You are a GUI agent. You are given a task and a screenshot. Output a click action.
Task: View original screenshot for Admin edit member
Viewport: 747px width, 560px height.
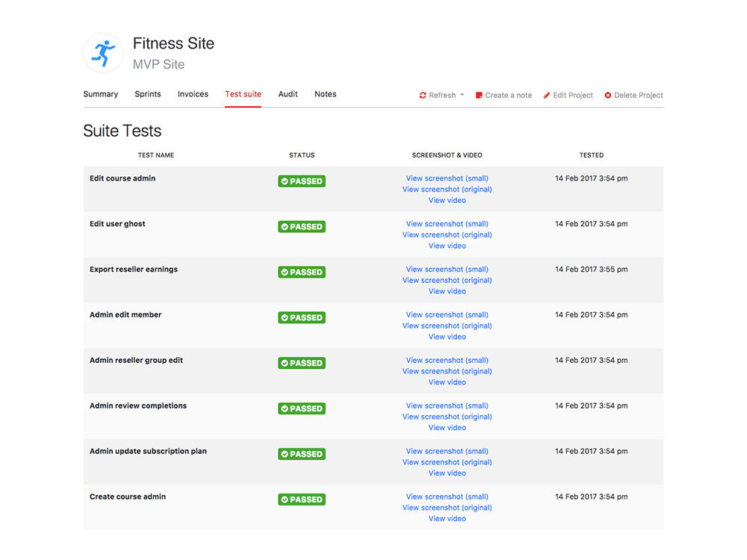tap(447, 326)
